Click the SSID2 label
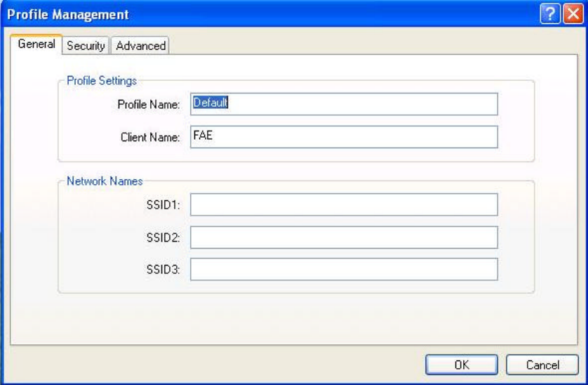Viewport: 588px width, 385px height. [x=163, y=237]
